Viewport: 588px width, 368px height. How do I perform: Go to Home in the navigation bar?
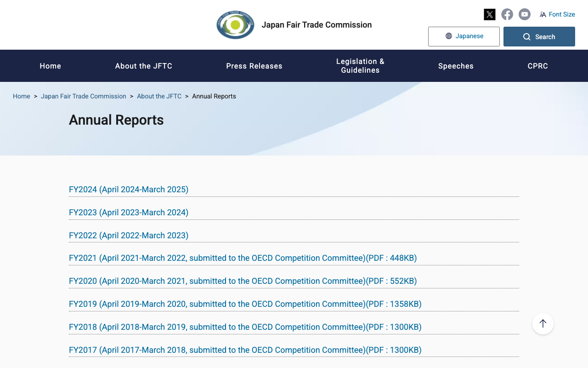[51, 66]
